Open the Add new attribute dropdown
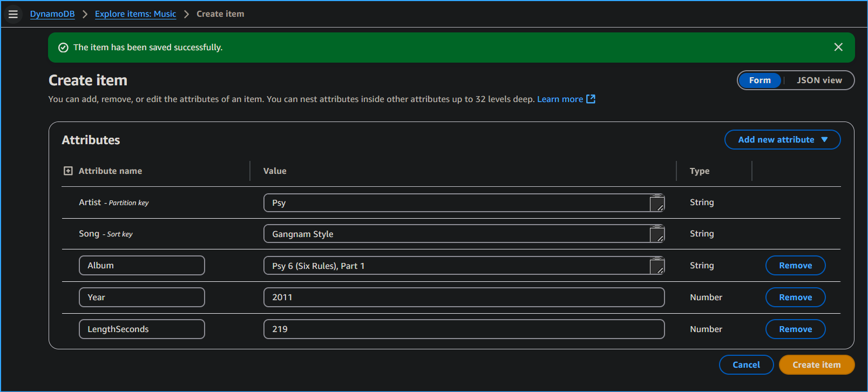Viewport: 868px width, 392px height. click(782, 140)
